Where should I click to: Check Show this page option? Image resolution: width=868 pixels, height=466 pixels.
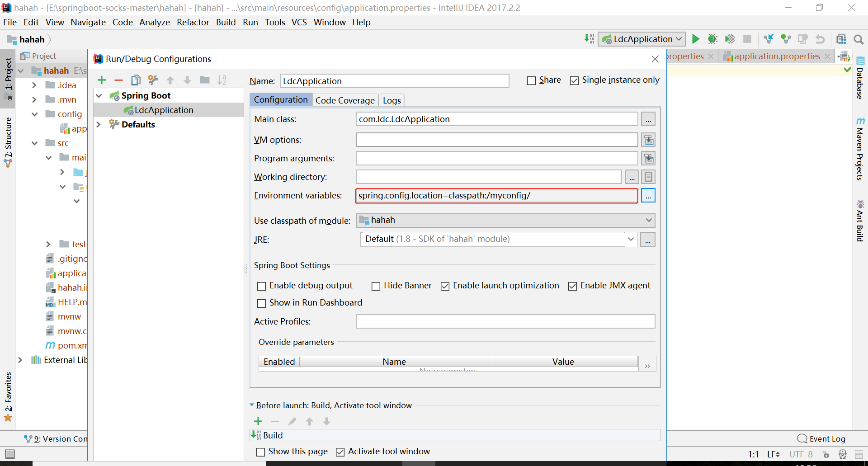(x=260, y=452)
